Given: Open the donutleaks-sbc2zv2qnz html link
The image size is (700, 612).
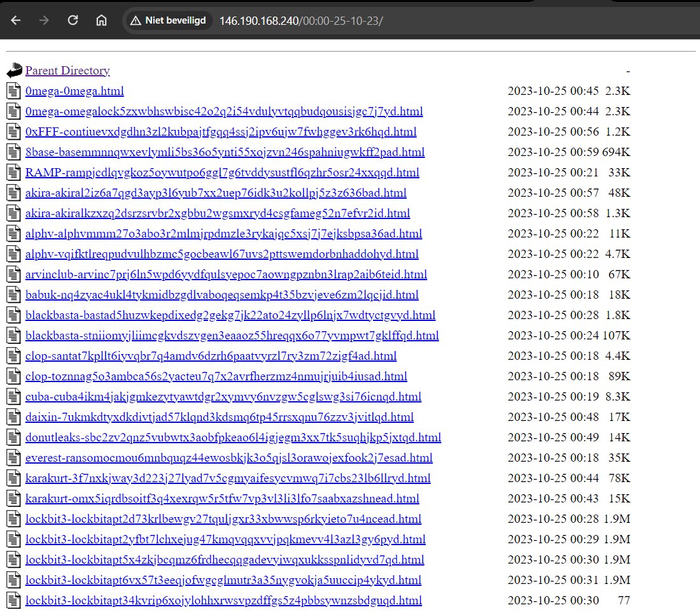Looking at the screenshot, I should tap(234, 438).
